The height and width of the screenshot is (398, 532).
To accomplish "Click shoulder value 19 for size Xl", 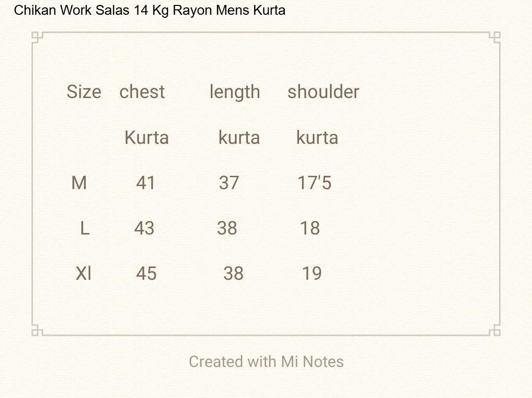I will (312, 273).
